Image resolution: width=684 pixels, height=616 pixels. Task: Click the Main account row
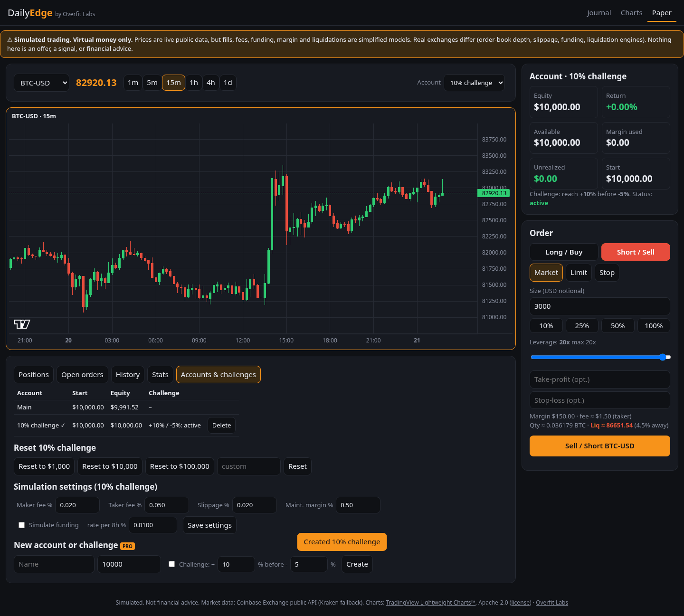coord(126,408)
